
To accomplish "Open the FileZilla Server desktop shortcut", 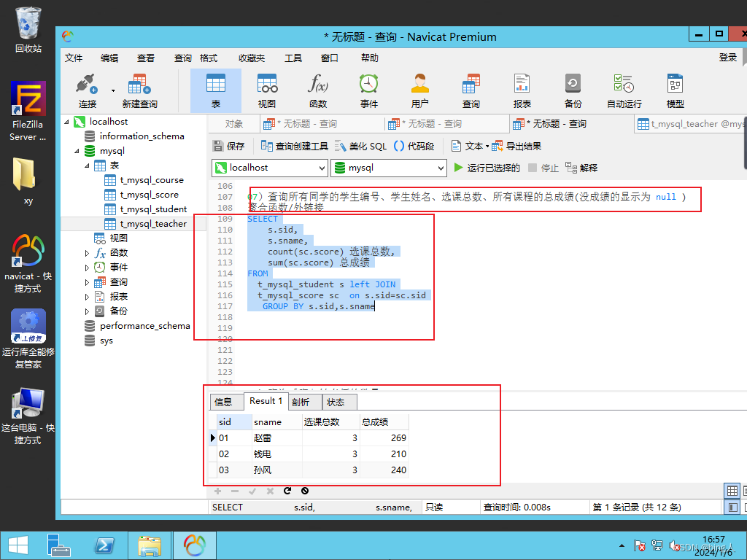I will point(28,112).
